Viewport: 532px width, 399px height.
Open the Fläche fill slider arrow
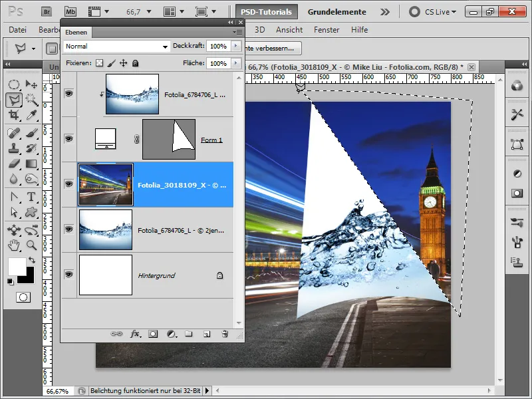(x=236, y=63)
